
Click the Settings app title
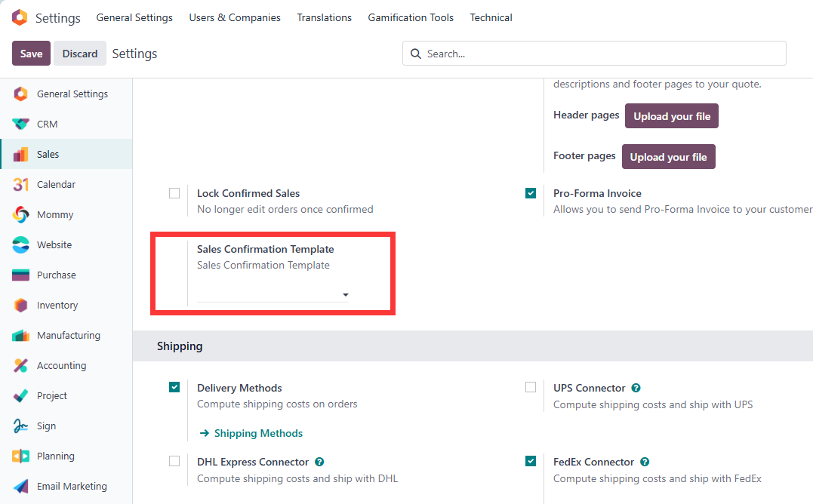[57, 18]
